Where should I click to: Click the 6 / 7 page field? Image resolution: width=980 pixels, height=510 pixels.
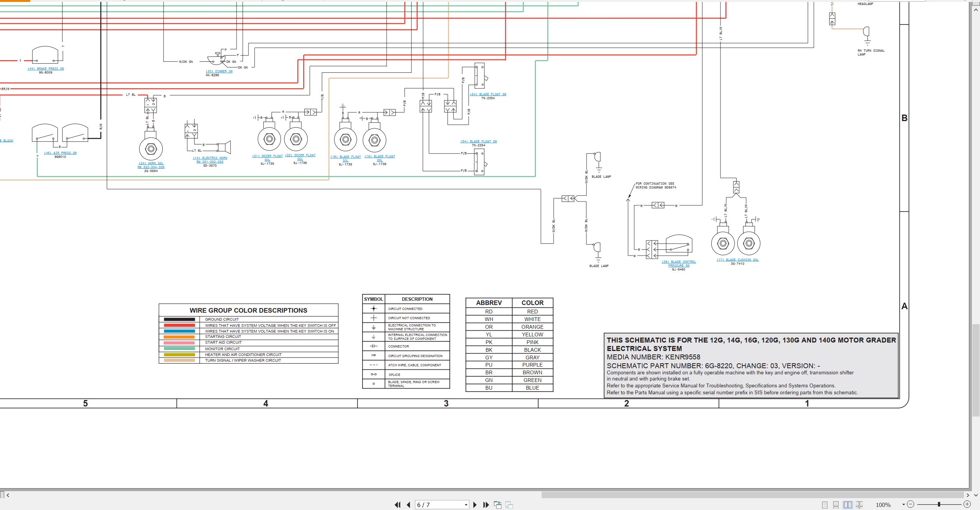point(439,505)
